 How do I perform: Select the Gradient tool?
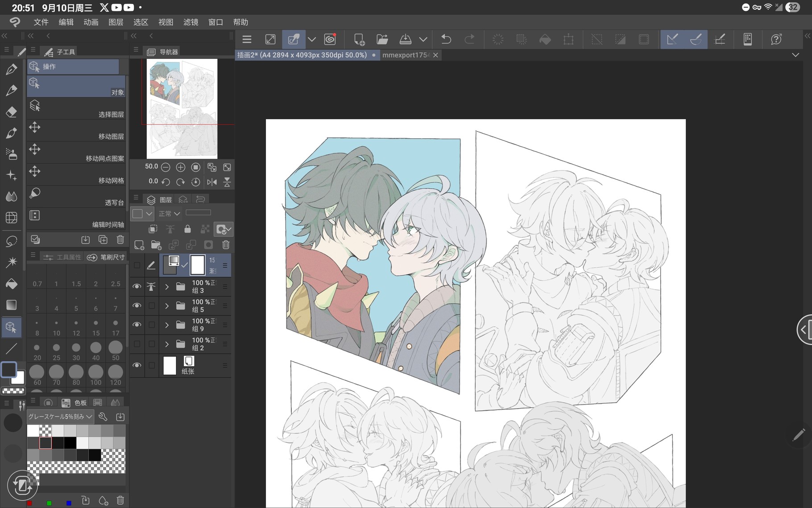pos(12,305)
